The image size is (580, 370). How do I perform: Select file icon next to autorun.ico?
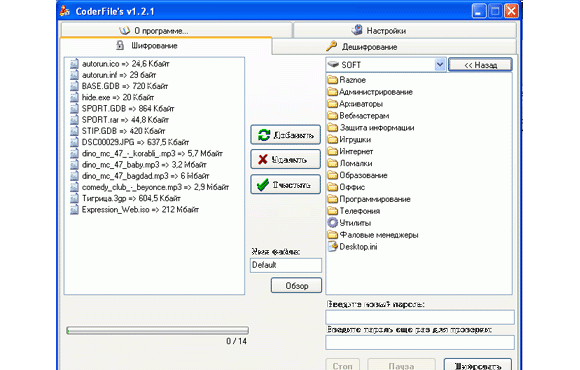point(74,64)
